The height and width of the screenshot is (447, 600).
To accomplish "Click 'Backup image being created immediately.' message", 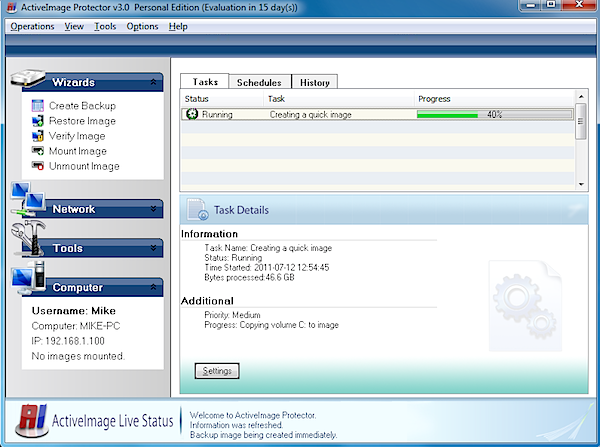I will click(x=263, y=435).
